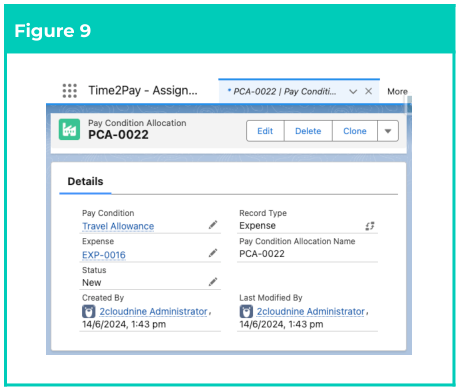Edit Expense field pencil icon
This screenshot has height=391, width=460.
coord(213,253)
